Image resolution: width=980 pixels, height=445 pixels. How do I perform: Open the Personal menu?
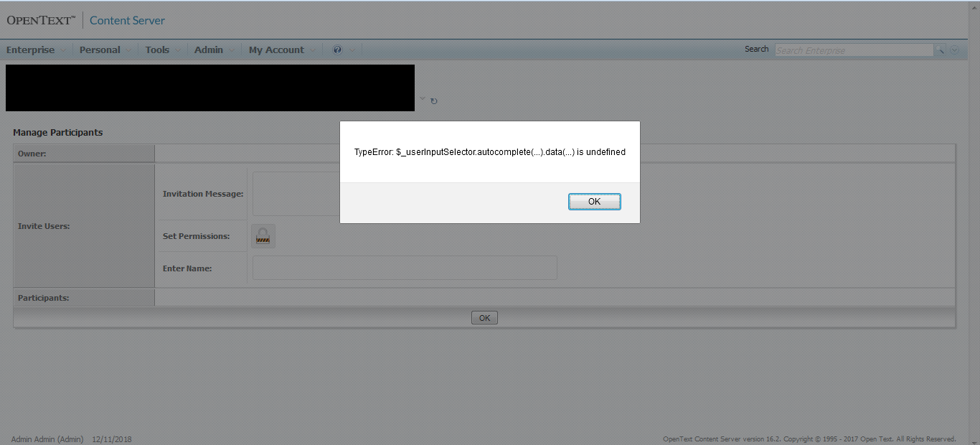coord(105,50)
